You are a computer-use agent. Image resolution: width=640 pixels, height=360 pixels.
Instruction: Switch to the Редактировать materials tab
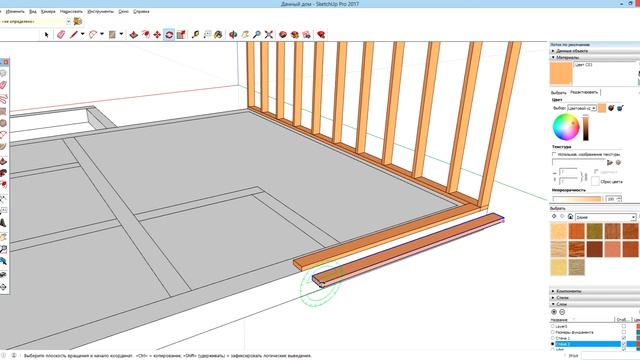point(584,92)
